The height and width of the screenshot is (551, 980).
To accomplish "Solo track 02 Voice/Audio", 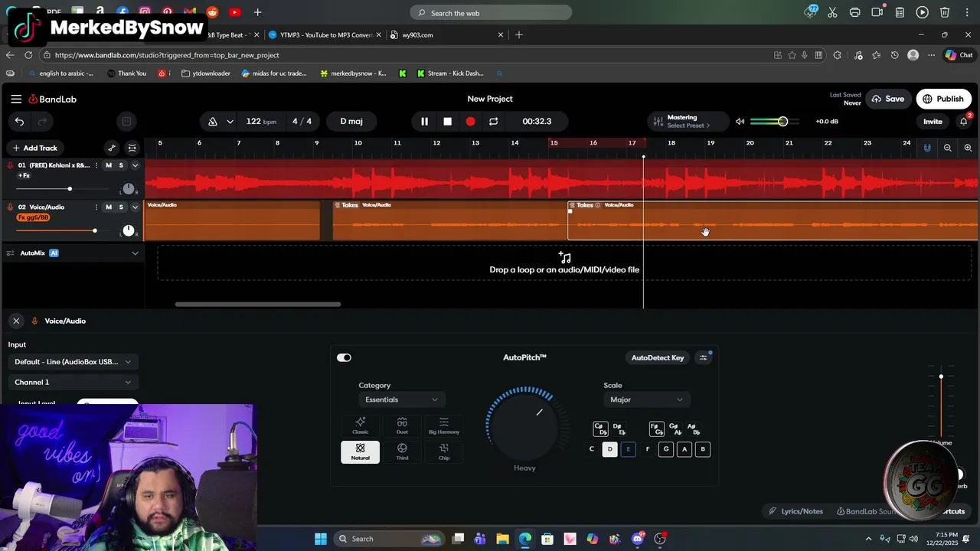I will tap(120, 207).
